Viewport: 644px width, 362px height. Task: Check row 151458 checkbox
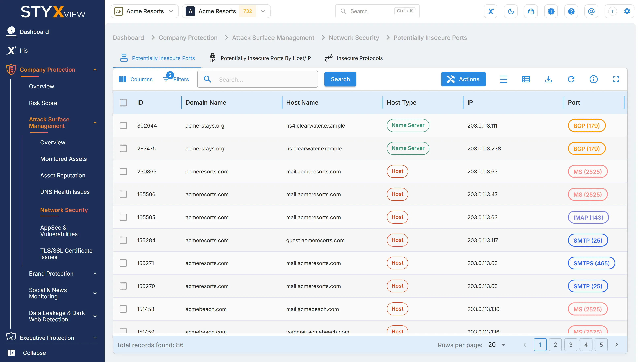[123, 309]
